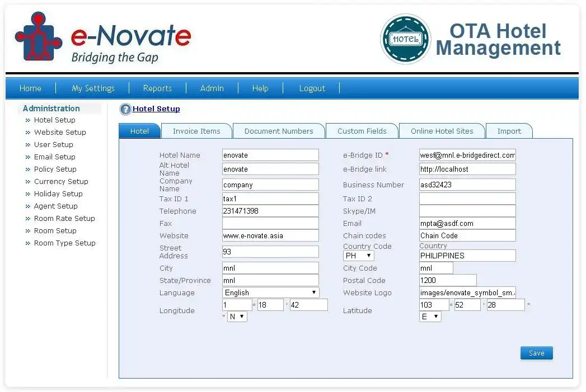
Task: Open User Setup in the sidebar
Action: tap(53, 145)
